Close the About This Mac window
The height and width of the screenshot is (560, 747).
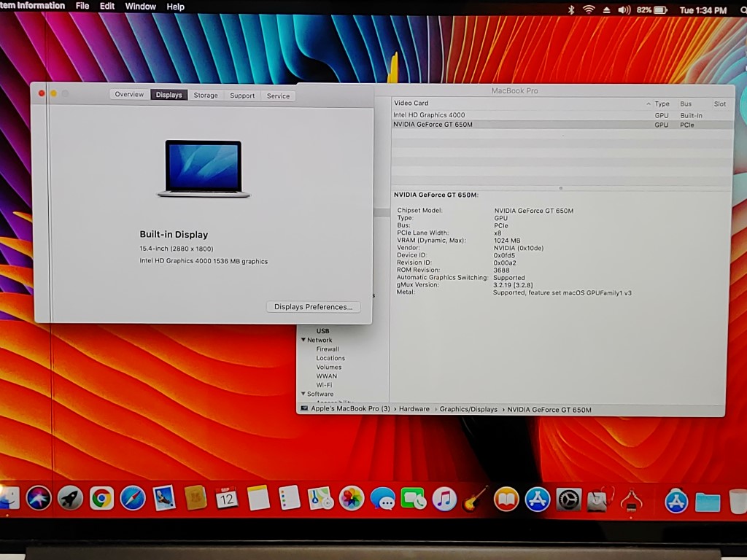[x=42, y=93]
